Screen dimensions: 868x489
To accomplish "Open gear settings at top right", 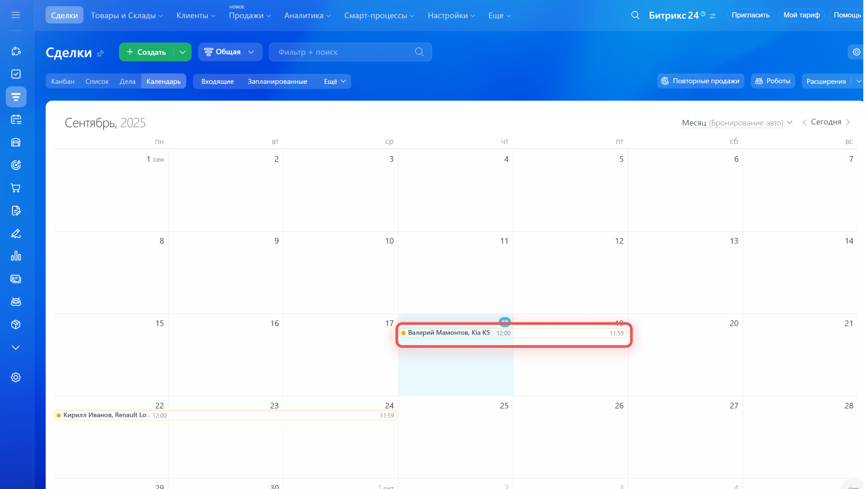I will coord(856,52).
